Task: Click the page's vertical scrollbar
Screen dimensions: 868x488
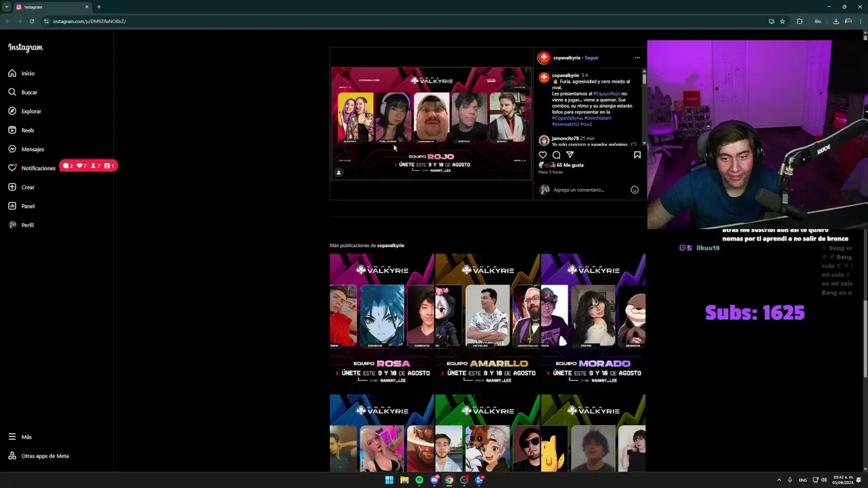Action: tap(865, 338)
